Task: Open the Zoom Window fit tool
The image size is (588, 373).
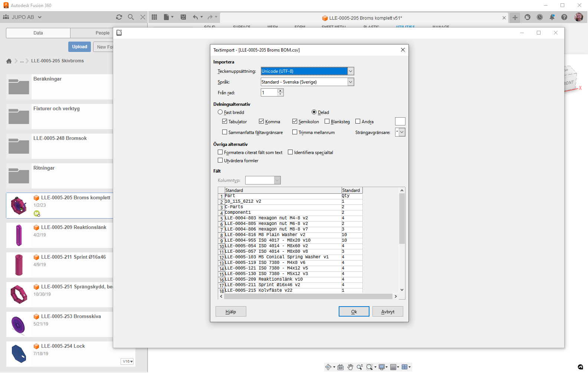Action: click(x=369, y=367)
